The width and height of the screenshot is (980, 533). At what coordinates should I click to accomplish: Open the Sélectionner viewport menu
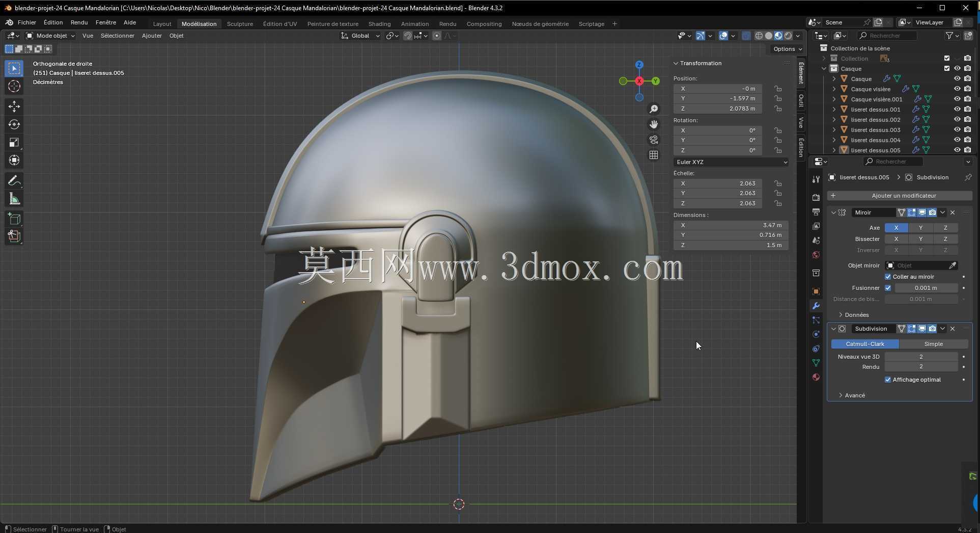coord(117,36)
